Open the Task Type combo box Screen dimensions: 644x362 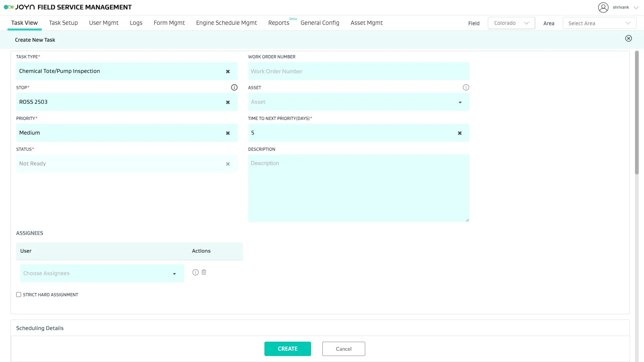click(x=127, y=71)
